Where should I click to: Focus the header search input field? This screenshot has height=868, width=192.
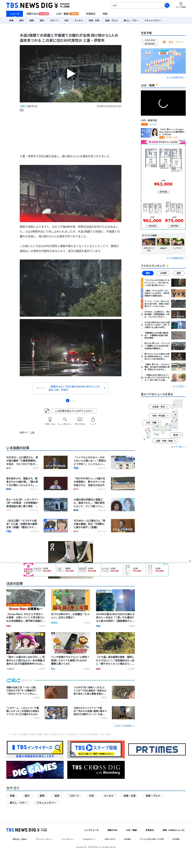(x=137, y=5)
